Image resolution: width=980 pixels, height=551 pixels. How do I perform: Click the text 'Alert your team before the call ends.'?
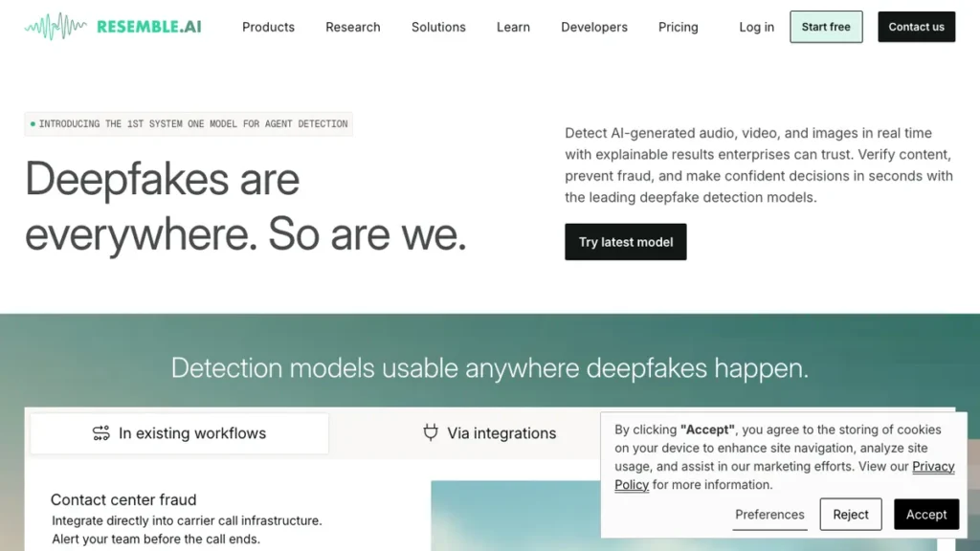156,539
